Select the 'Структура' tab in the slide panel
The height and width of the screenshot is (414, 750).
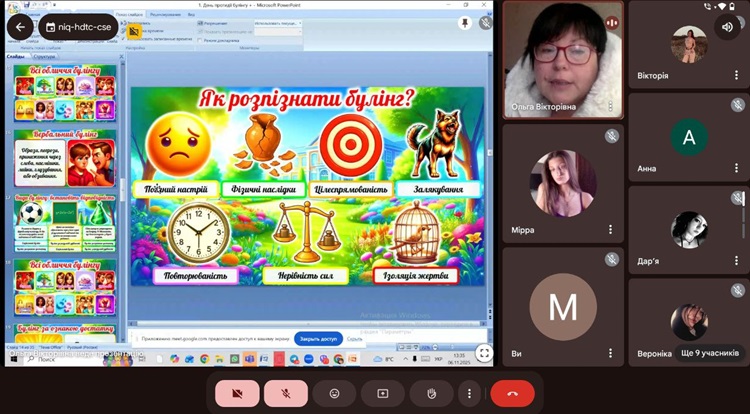point(44,57)
